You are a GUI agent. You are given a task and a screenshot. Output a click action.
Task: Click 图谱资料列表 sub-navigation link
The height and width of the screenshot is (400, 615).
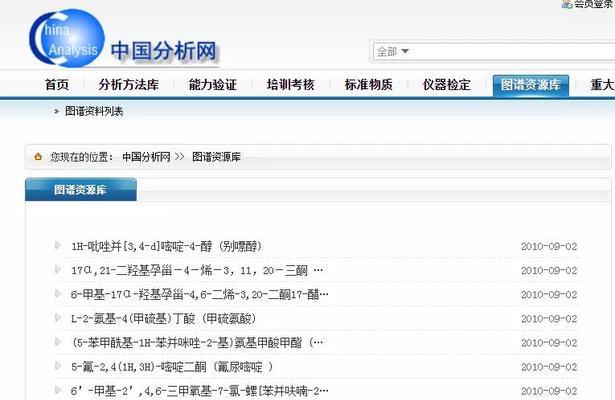click(x=94, y=111)
